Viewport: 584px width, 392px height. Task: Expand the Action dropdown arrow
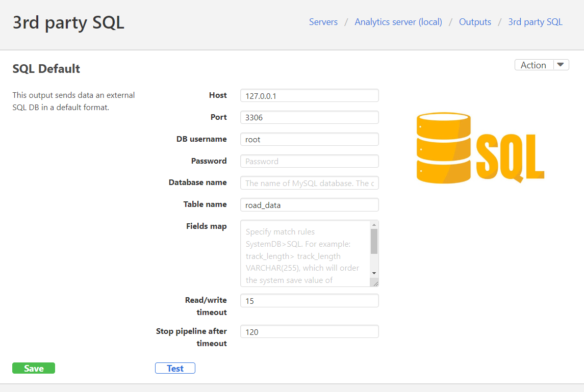561,65
